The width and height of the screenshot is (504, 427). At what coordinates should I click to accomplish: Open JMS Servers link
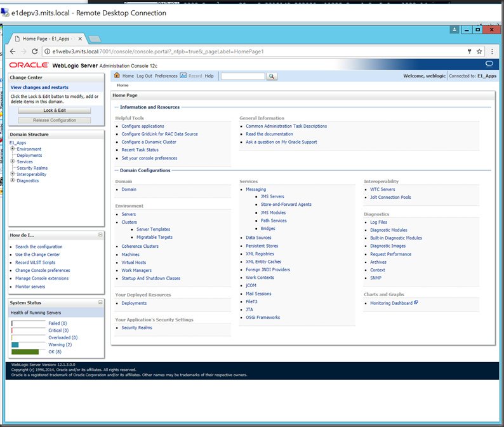point(272,196)
